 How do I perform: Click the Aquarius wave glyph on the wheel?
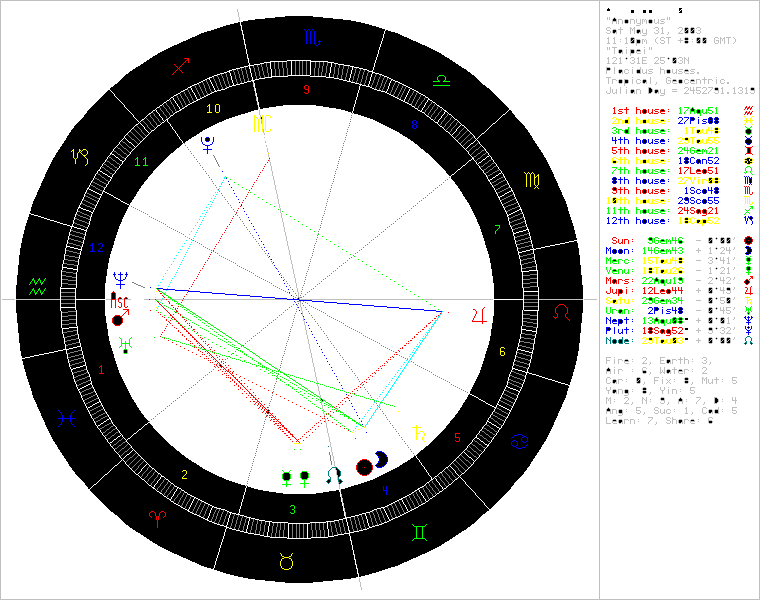[x=38, y=286]
